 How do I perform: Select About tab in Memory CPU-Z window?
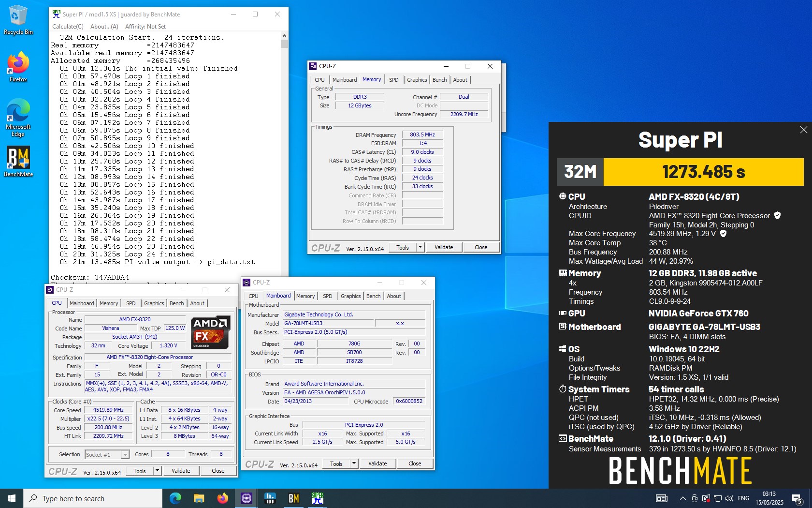point(460,80)
